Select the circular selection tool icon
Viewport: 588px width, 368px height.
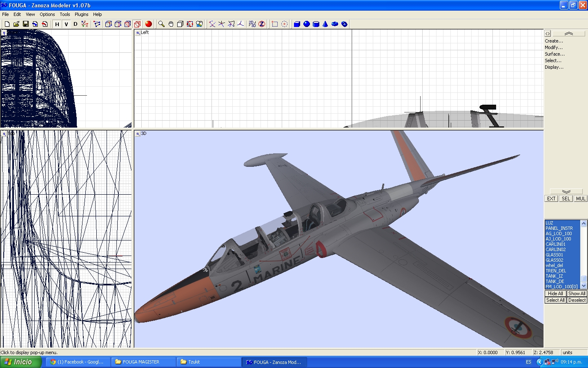285,24
